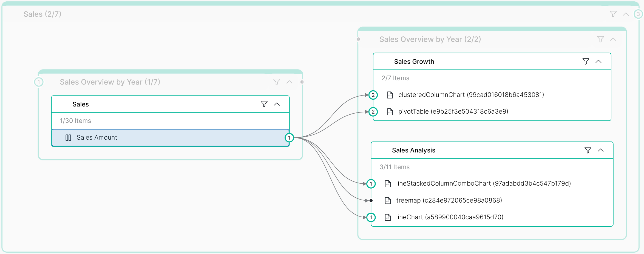Click the chart icon beside clusteredColumnChart

tap(390, 95)
